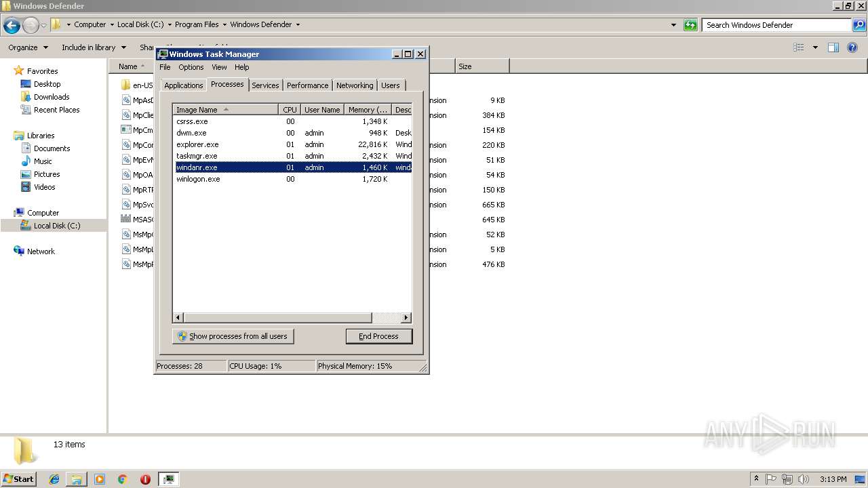Open the en-US folder icon

[x=125, y=85]
